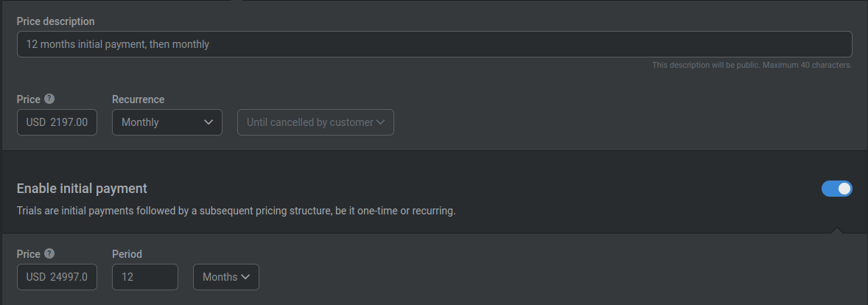Click the chevron arrow in the Monthly recurrence box
868x305 pixels.
pyautogui.click(x=208, y=122)
